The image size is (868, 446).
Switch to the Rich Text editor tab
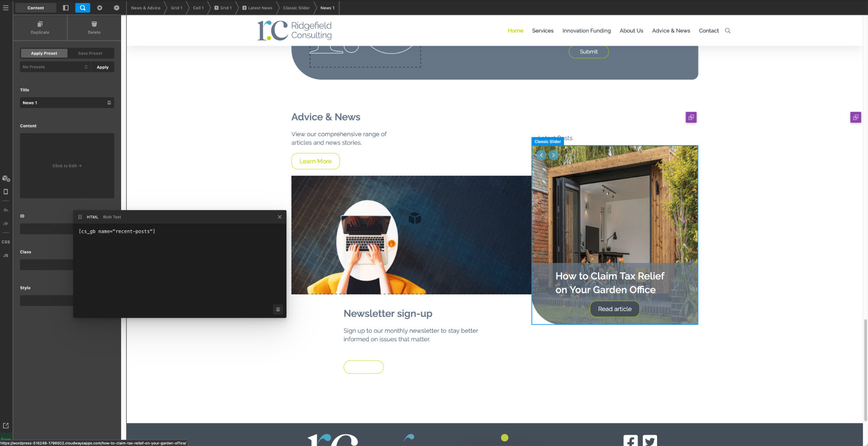(112, 217)
